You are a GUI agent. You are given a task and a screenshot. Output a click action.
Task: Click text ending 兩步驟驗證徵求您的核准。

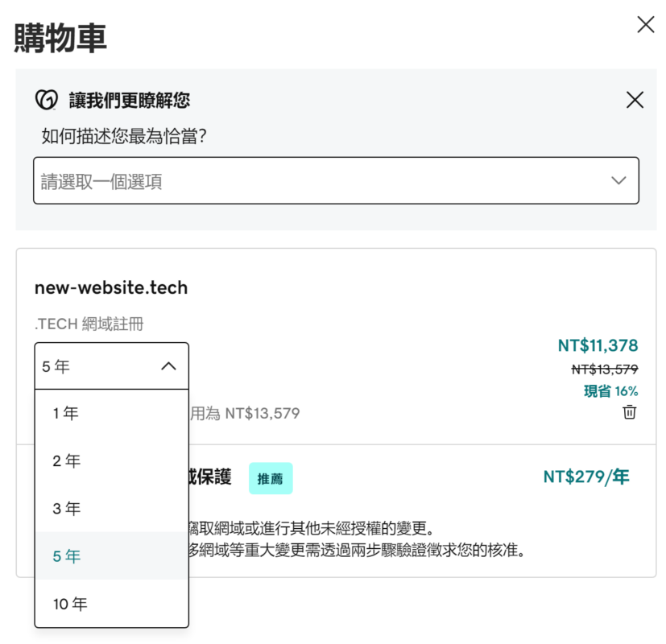358,550
